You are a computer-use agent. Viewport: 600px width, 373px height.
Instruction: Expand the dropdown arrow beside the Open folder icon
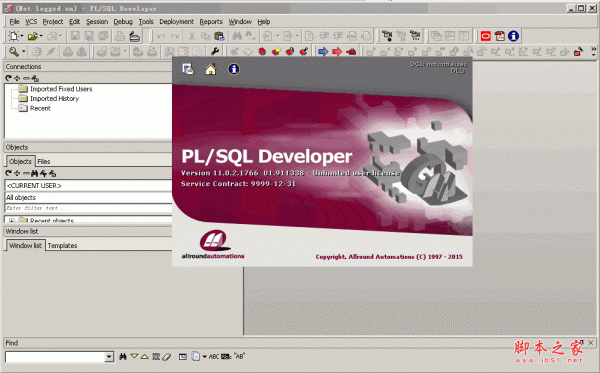pyautogui.click(x=41, y=36)
